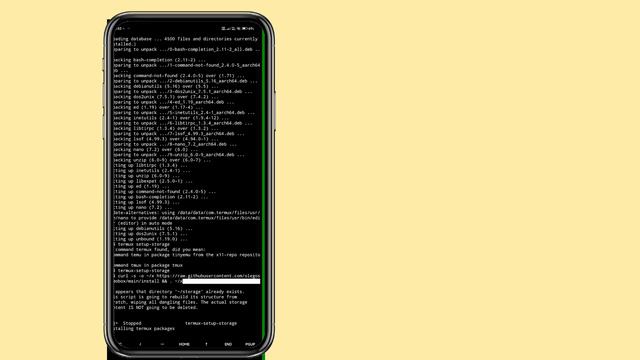The height and width of the screenshot is (360, 640).
Task: Click the 'Setting up unbound (1.19.0)' line
Action: click(x=150, y=239)
